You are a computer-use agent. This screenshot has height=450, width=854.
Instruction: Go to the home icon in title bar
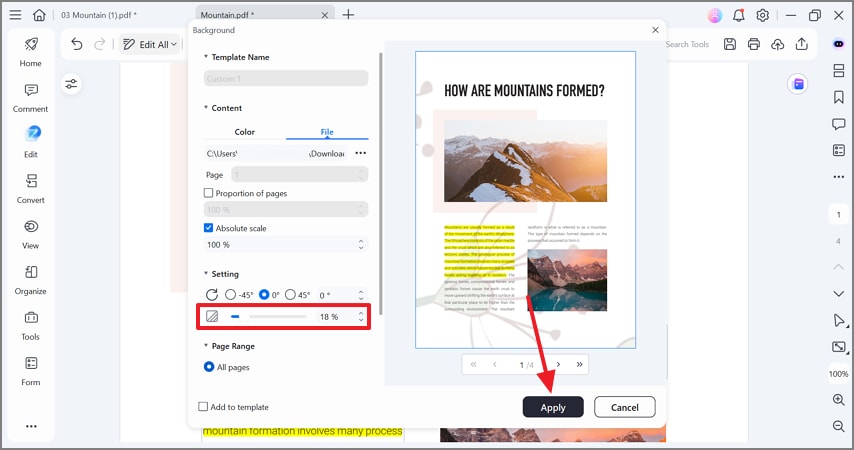39,15
